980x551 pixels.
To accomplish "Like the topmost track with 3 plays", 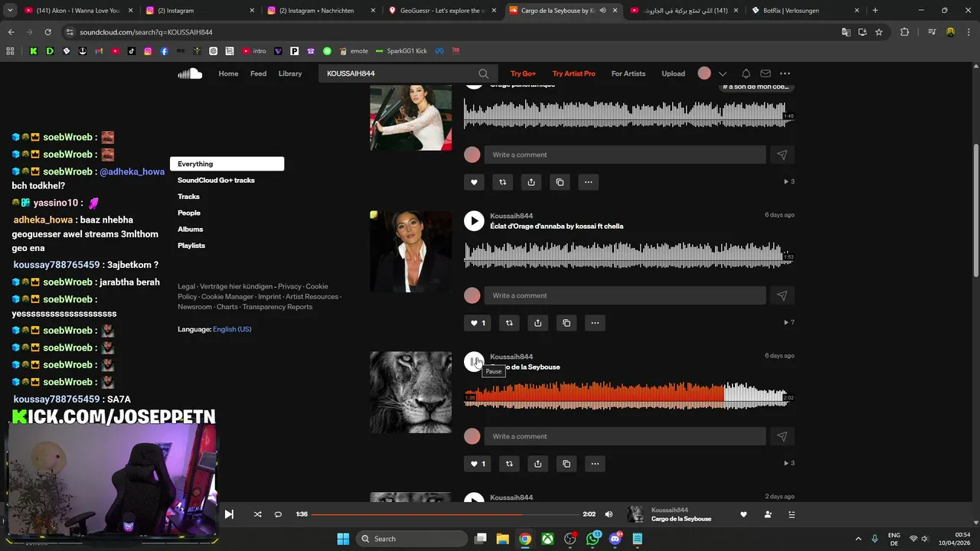I will 474,182.
